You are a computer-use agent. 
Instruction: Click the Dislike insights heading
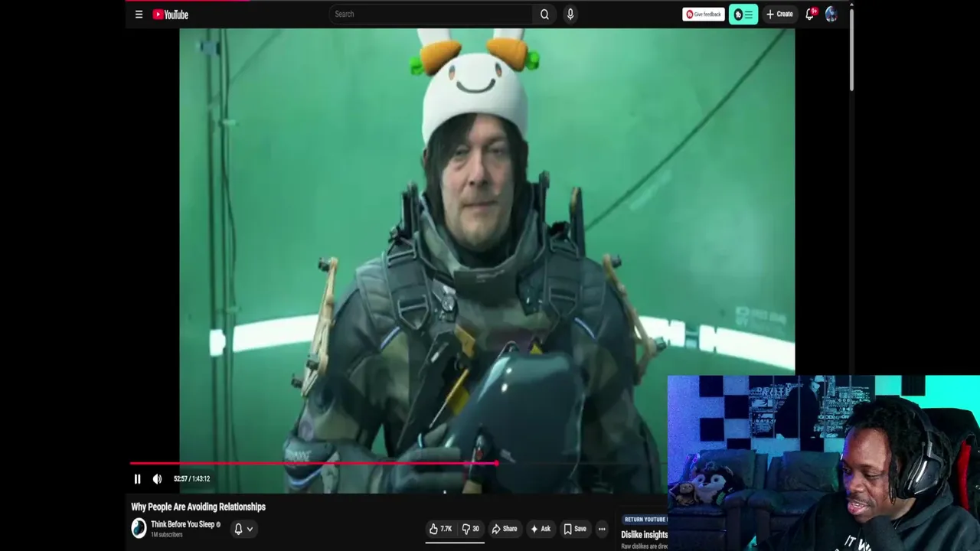[x=645, y=535]
